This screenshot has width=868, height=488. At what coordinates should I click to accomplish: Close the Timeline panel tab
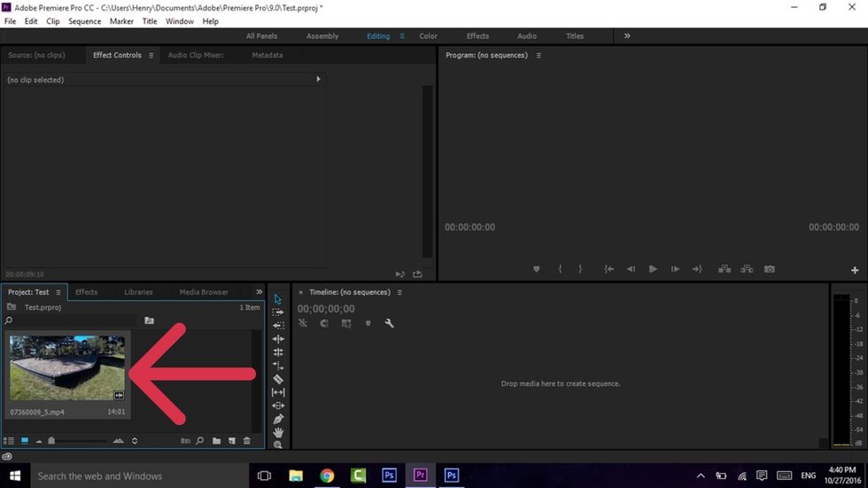[300, 292]
